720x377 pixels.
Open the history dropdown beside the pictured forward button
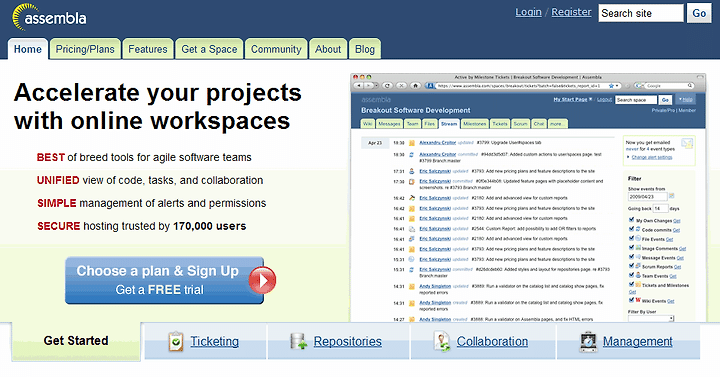(x=376, y=85)
